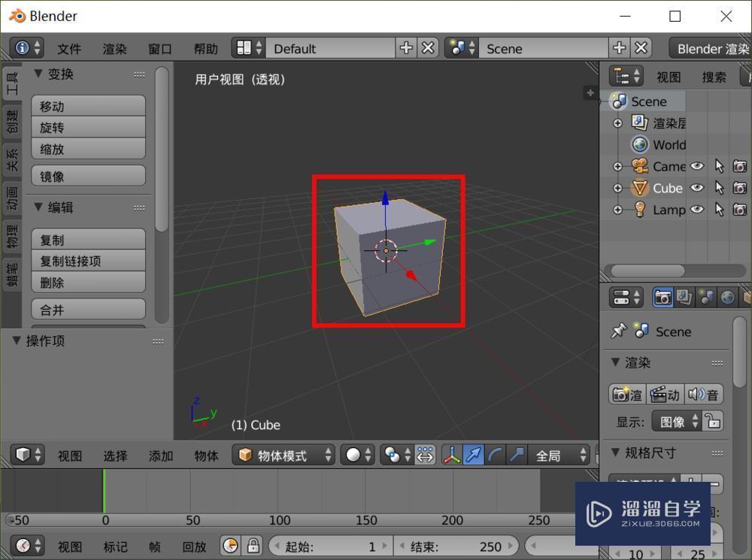Screen dimensions: 752x560
Task: Select the rotate manipulator arc icon
Action: 495,455
